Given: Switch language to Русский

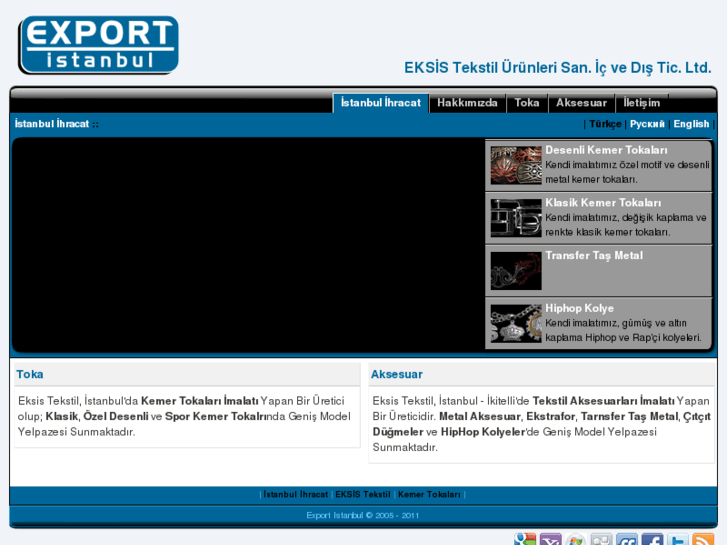Looking at the screenshot, I should point(647,124).
